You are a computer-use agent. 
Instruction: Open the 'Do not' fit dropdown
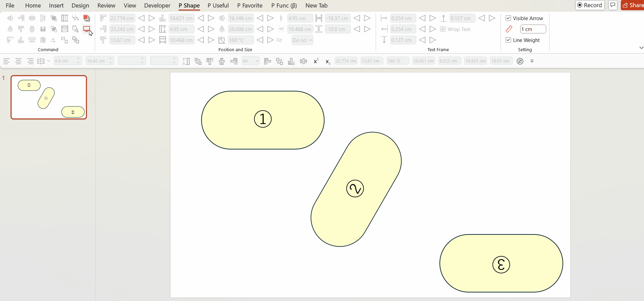click(x=302, y=40)
